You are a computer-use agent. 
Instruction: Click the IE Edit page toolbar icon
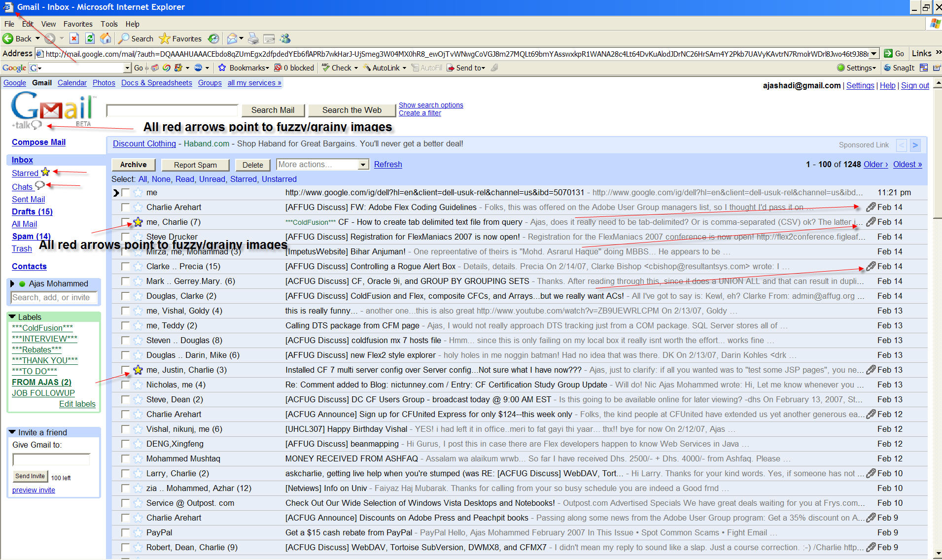(269, 38)
